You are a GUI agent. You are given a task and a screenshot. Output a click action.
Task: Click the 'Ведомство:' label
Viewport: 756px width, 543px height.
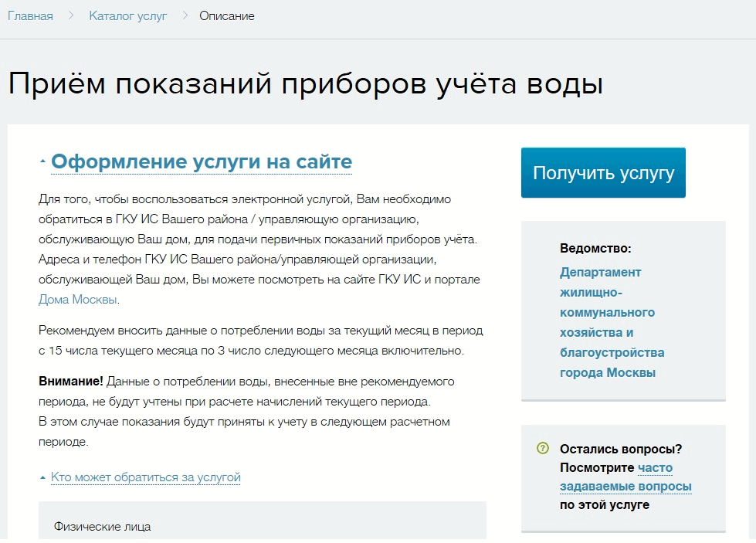coord(595,249)
